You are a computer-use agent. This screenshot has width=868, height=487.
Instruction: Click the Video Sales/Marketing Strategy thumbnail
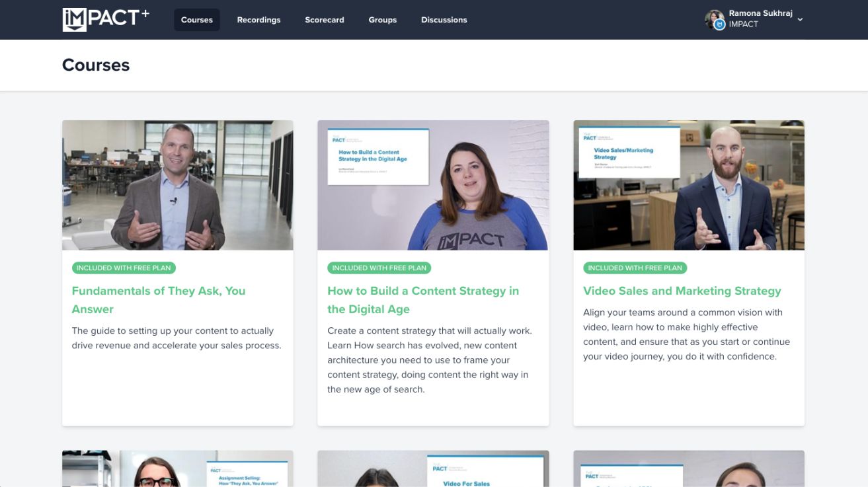(x=689, y=185)
